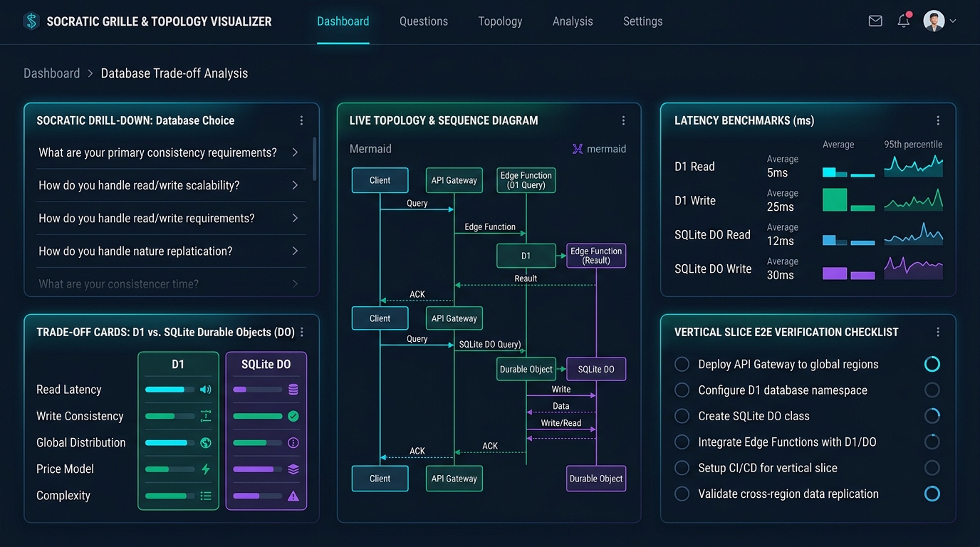Click SQLite DO Write 95th percentile sparkline
Viewport: 980px width, 547px height.
pyautogui.click(x=913, y=268)
